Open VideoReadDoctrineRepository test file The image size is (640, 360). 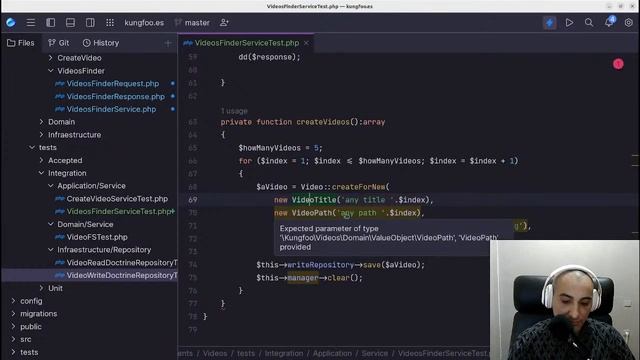click(116, 263)
